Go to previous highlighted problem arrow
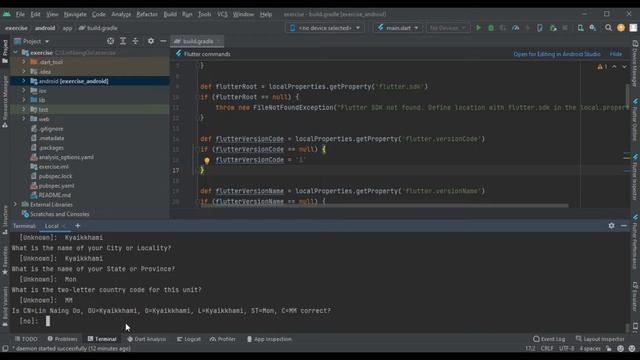 tap(614, 67)
